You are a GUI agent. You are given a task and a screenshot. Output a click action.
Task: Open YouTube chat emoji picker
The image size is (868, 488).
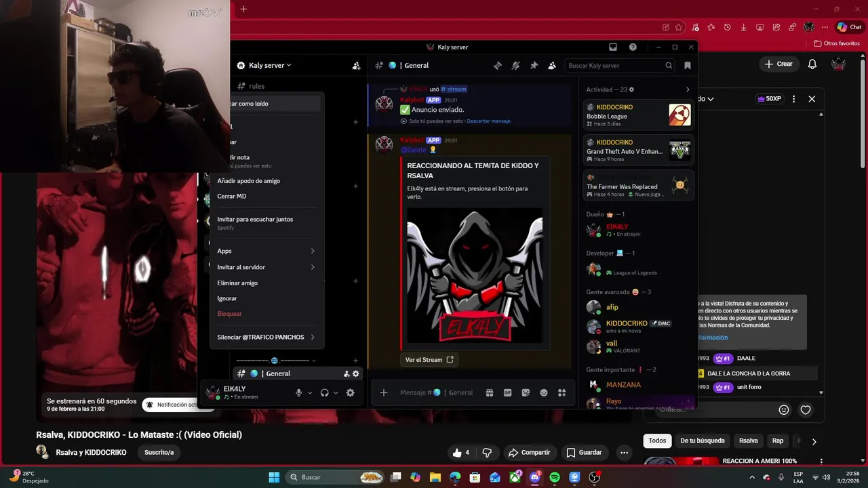(784, 409)
